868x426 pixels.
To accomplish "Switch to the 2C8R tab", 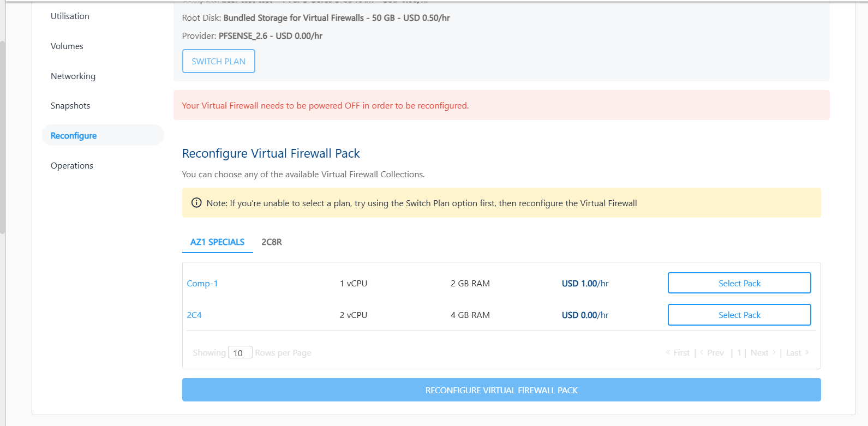I will (272, 242).
